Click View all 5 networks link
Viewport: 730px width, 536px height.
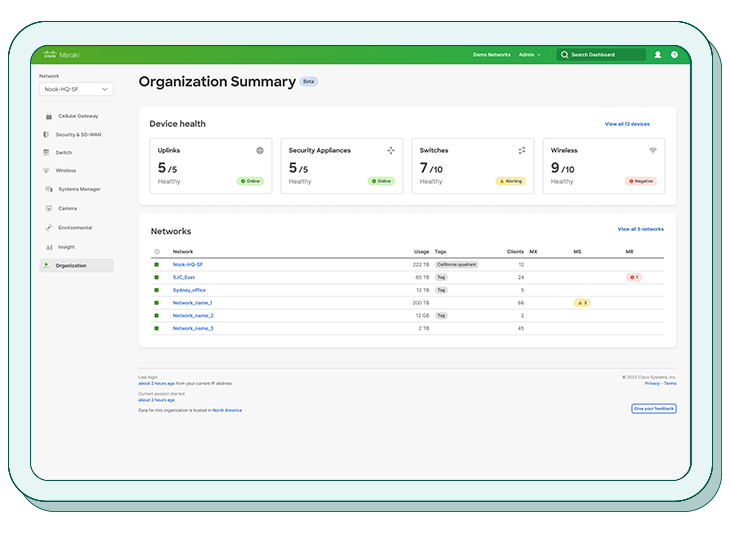point(641,229)
